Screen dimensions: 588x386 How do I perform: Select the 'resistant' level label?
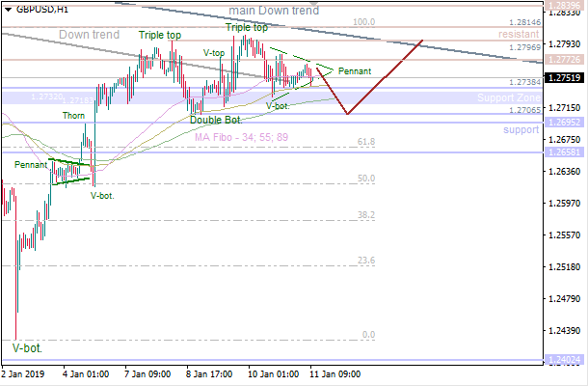518,34
